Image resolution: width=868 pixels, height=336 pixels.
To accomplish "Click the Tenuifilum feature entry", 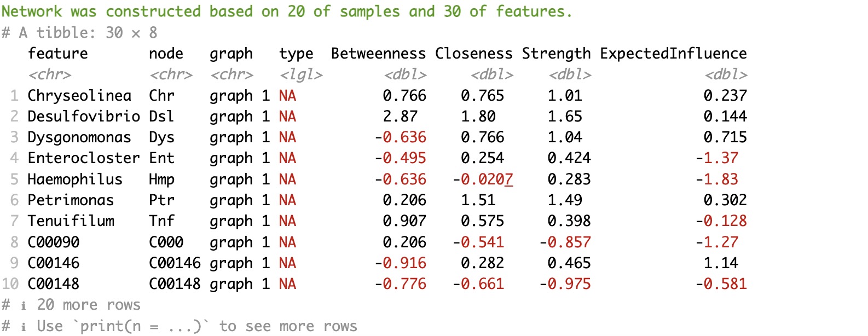I will [71, 221].
